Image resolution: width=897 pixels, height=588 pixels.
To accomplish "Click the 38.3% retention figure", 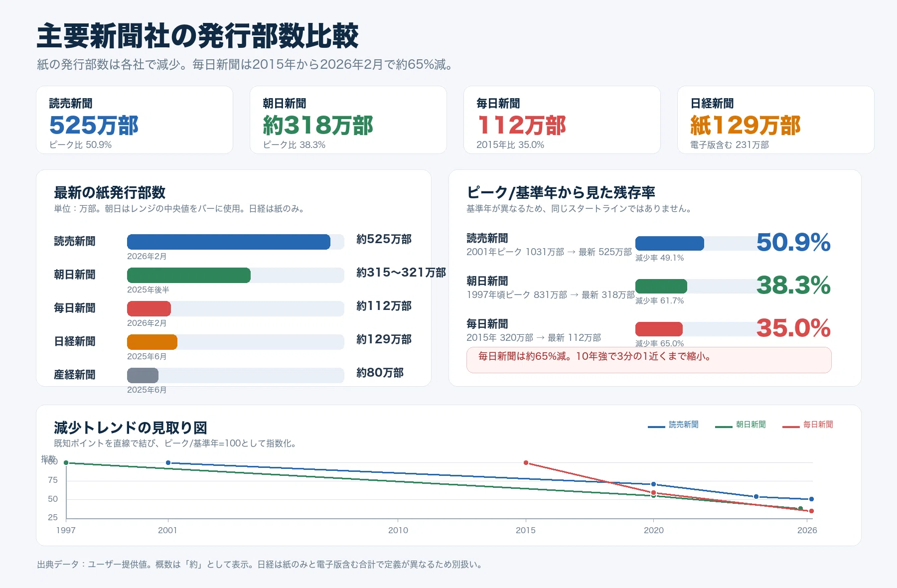I will click(793, 286).
